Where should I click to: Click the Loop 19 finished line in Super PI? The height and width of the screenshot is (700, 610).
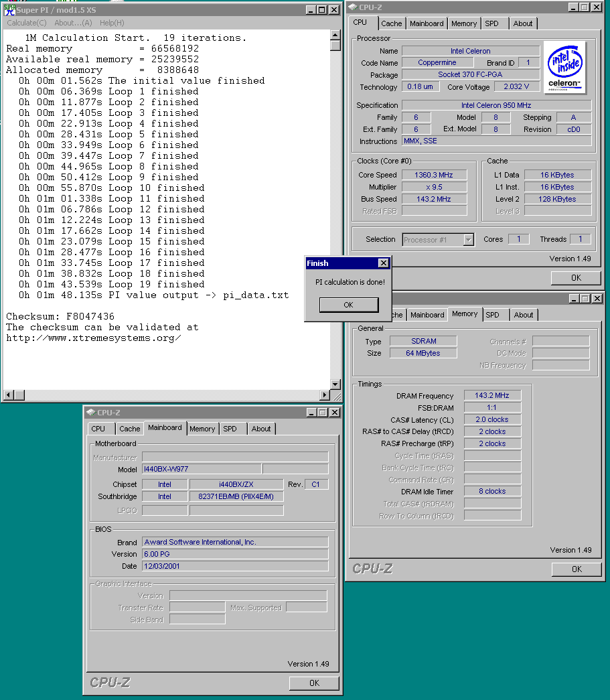point(112,285)
